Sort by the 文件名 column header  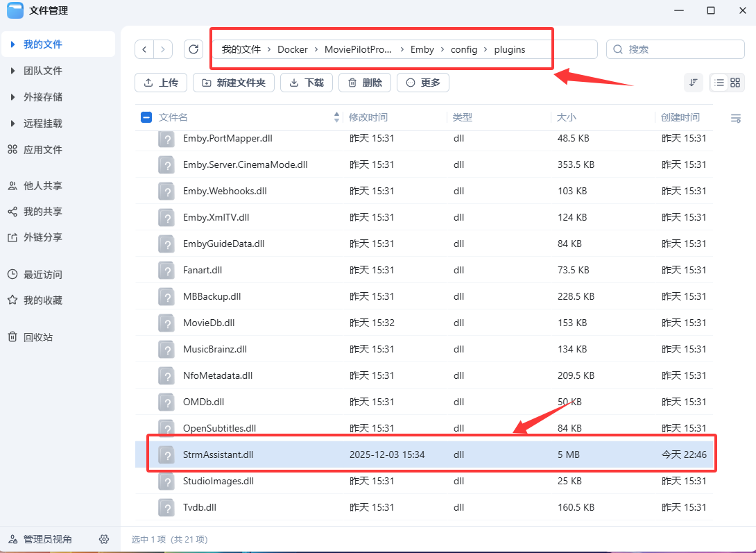click(173, 117)
